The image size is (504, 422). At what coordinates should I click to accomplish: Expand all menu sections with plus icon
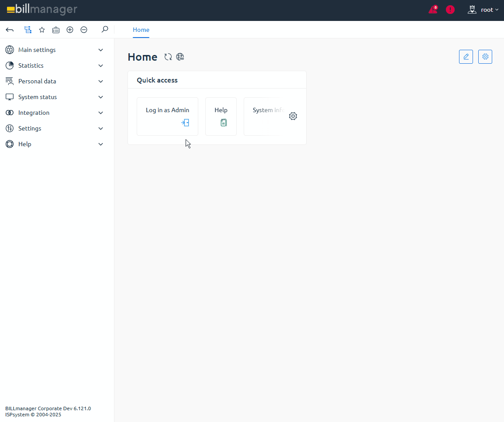click(70, 30)
